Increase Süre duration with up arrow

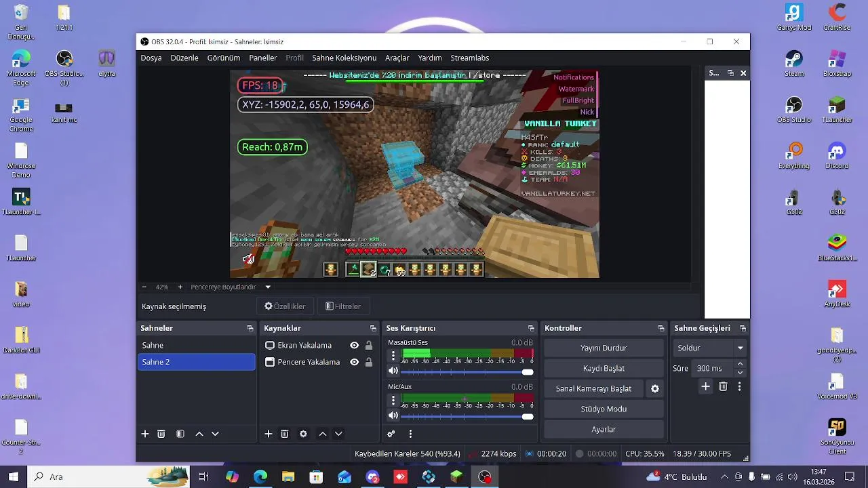(740, 364)
